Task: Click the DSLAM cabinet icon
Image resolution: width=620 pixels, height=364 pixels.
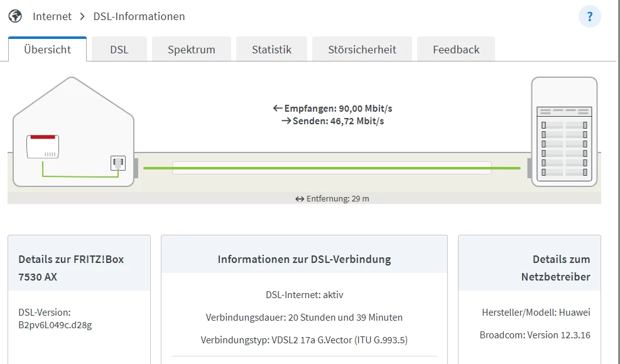Action: click(563, 132)
